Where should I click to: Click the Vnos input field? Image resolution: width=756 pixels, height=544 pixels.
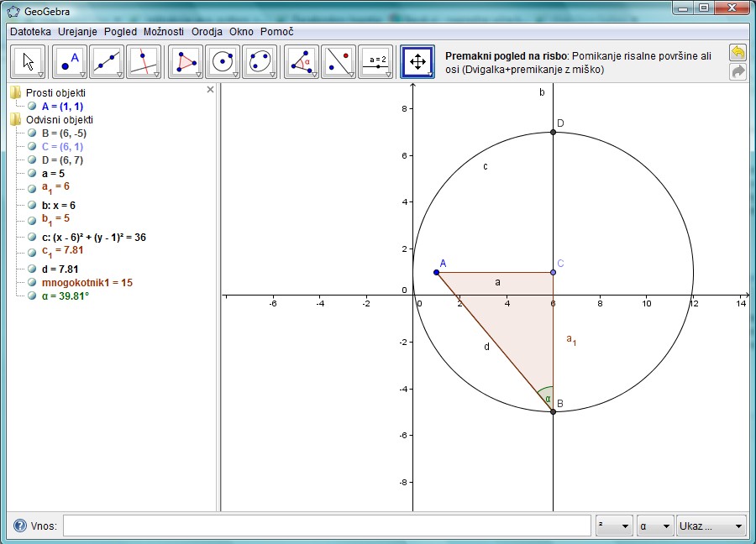click(326, 526)
